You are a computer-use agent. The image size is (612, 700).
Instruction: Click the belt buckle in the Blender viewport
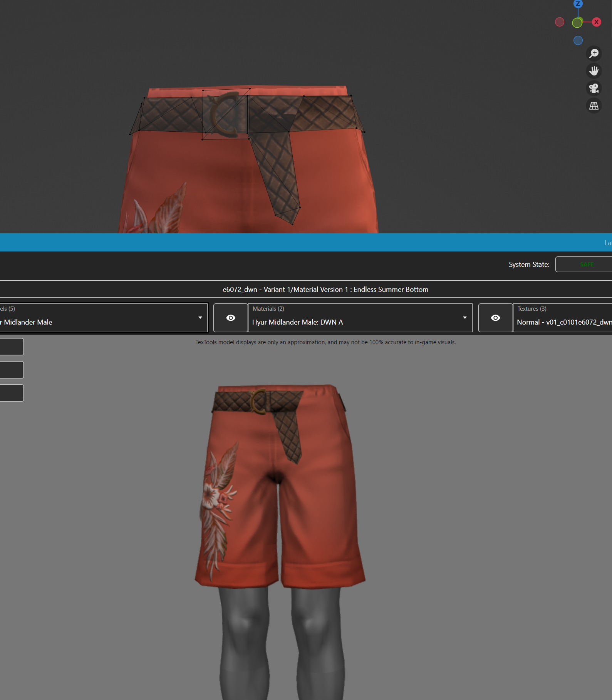225,114
